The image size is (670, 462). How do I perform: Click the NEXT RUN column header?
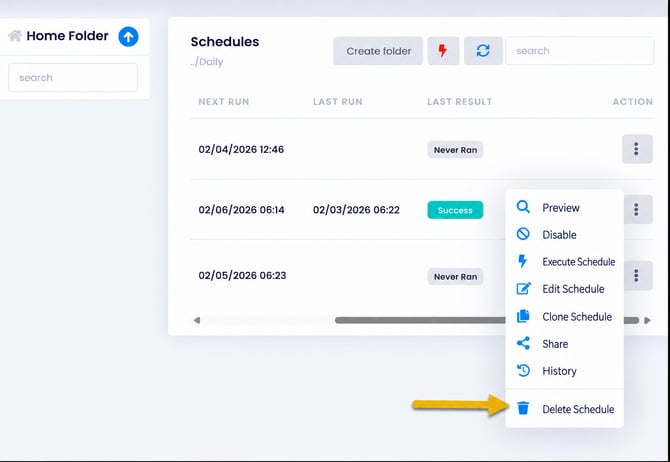pos(223,102)
